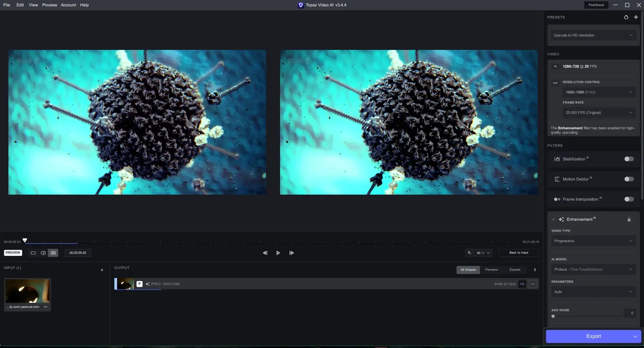Select side-by-side view icon
Viewport: 644px width, 348px height.
(x=53, y=253)
